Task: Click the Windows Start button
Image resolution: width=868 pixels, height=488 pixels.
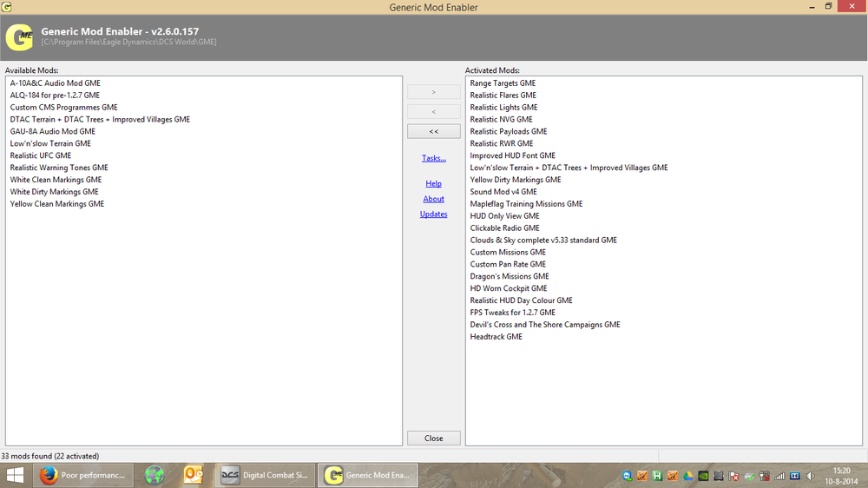Action: 15,475
